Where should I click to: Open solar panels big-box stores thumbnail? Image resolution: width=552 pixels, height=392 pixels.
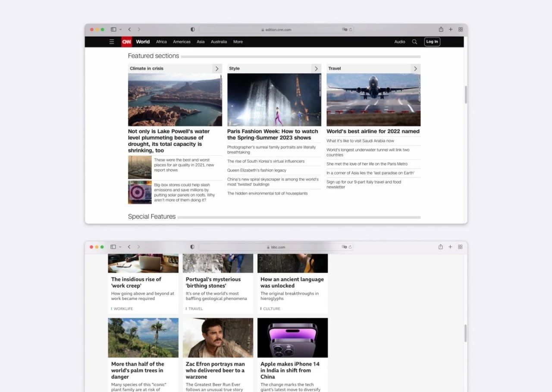click(140, 192)
